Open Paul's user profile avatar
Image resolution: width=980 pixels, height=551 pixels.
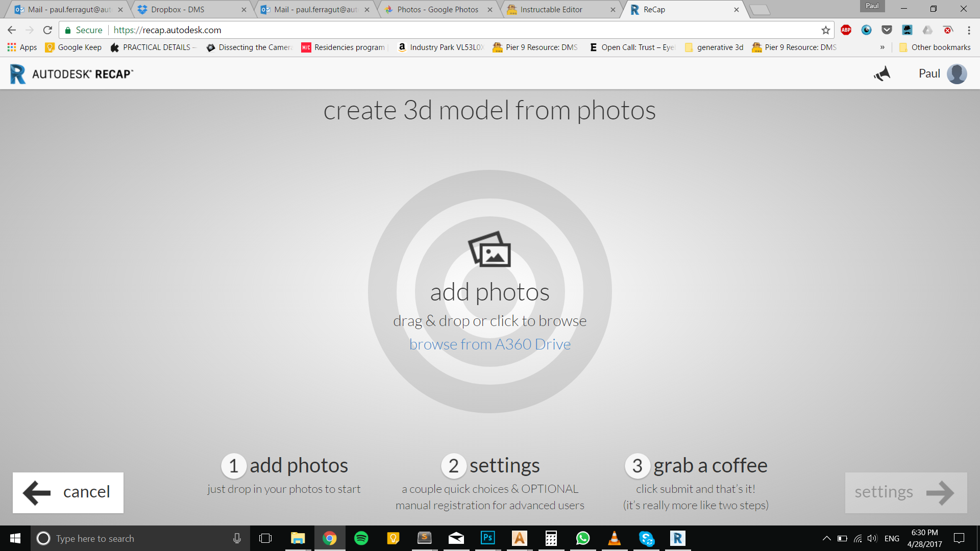957,74
